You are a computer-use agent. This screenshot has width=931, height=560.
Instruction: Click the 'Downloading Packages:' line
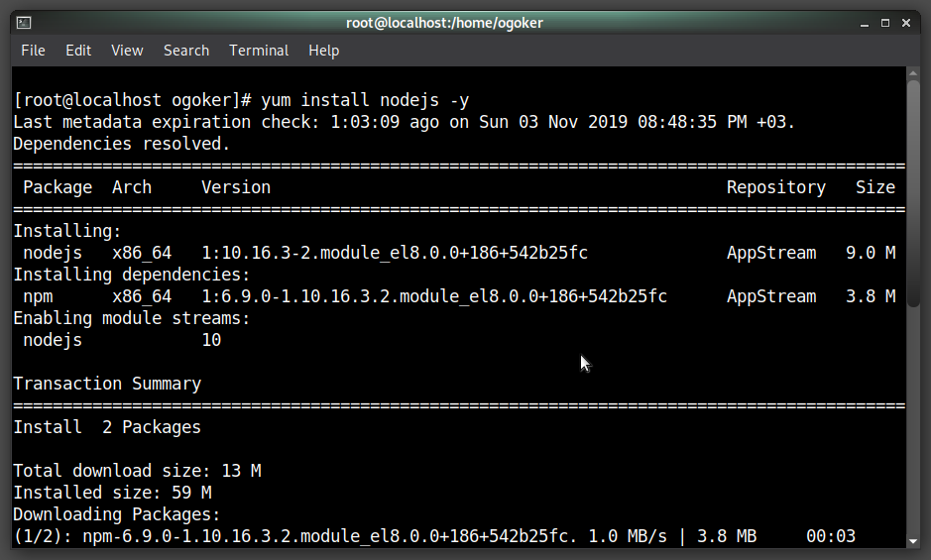coord(117,514)
